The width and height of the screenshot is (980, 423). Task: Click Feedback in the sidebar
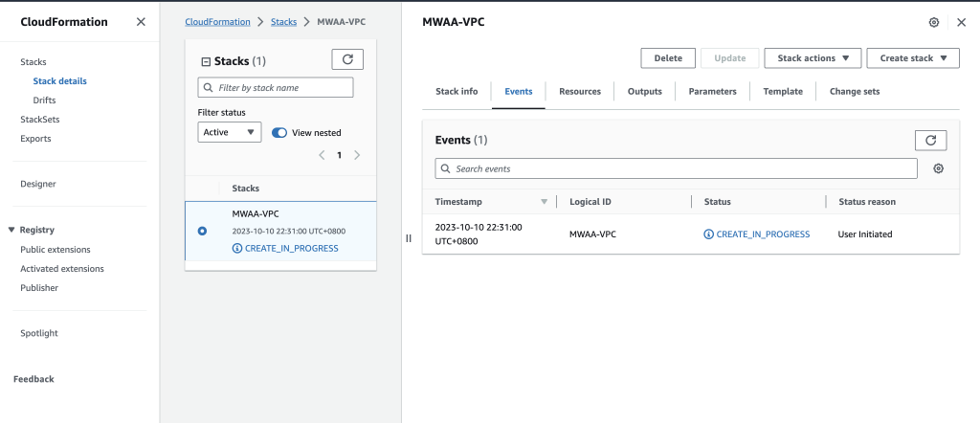[33, 379]
